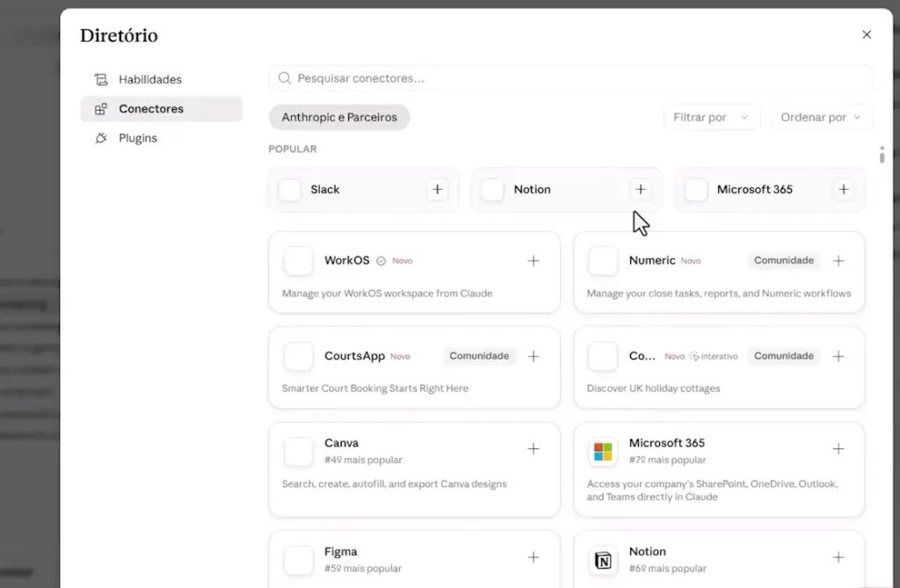Click the WorkOS verified badge icon
900x588 pixels.
[381, 261]
